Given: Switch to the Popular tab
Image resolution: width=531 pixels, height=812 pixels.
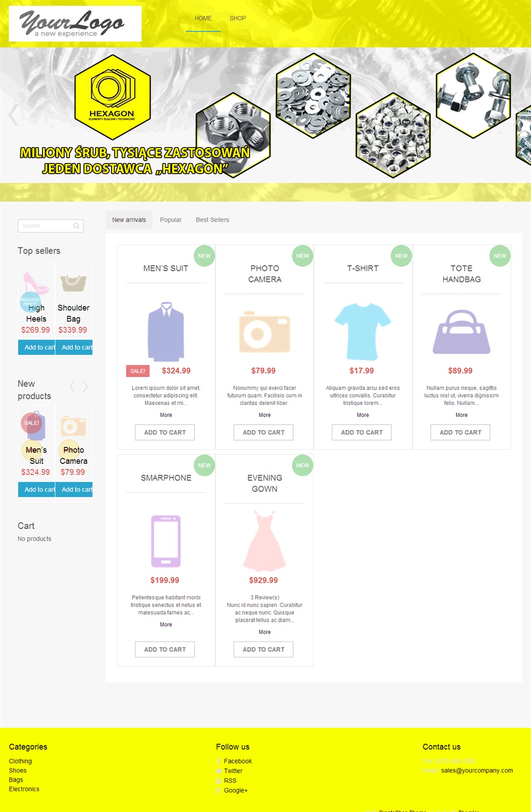Looking at the screenshot, I should tap(171, 220).
